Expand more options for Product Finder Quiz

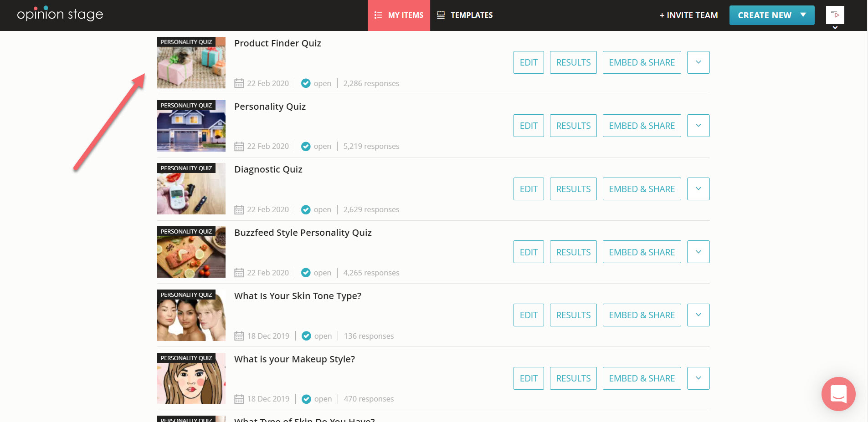[699, 62]
